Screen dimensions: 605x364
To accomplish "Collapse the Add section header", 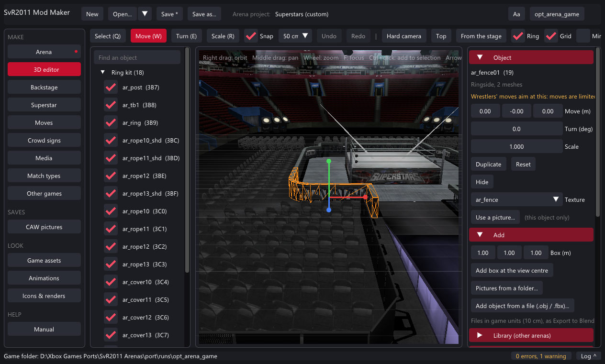I will point(531,235).
